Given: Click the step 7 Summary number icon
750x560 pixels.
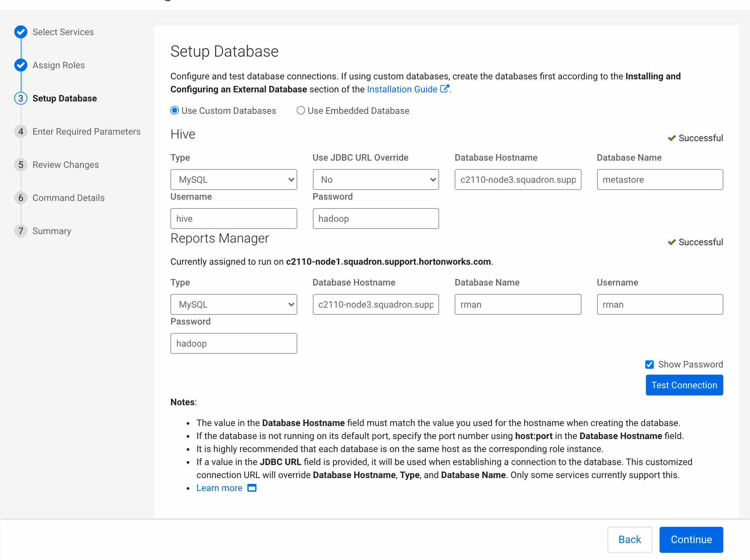Looking at the screenshot, I should pyautogui.click(x=21, y=231).
